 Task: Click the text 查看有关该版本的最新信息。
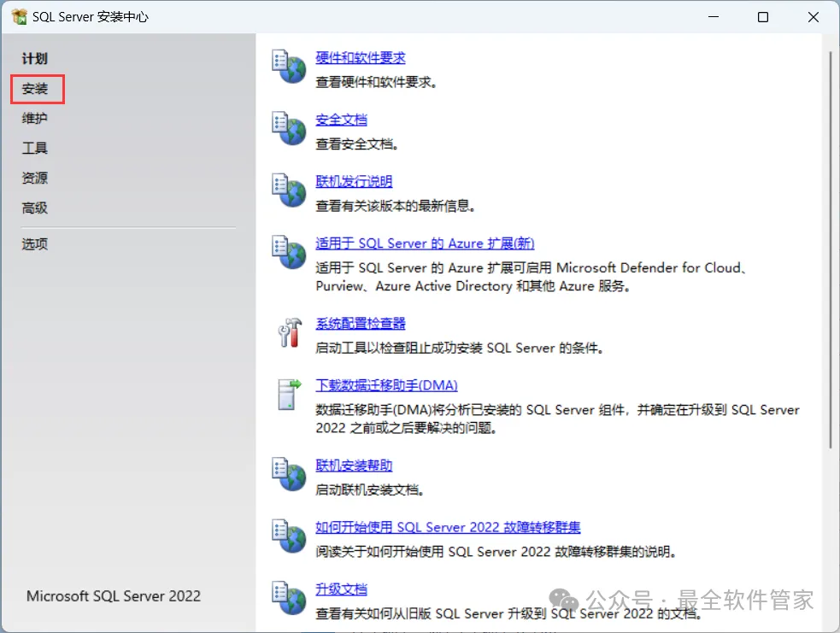pyautogui.click(x=396, y=206)
